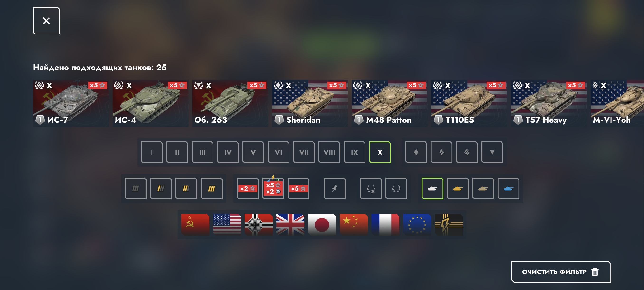Viewport: 644px width, 290px height.
Task: Toggle the x5 x2 combined bonus filter
Action: [x=273, y=188]
